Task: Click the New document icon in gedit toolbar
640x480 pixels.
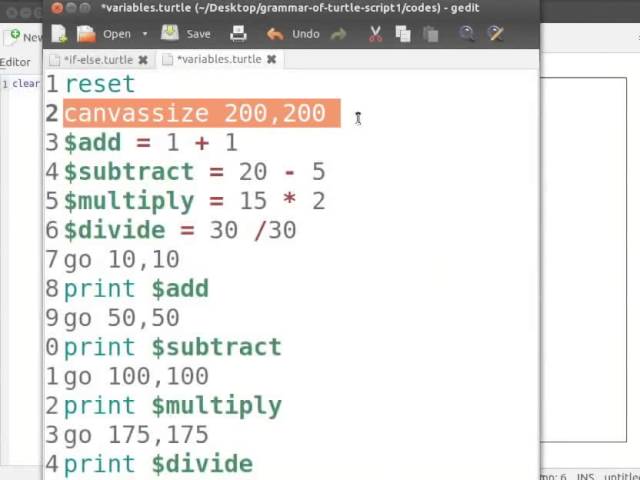Action: 60,34
